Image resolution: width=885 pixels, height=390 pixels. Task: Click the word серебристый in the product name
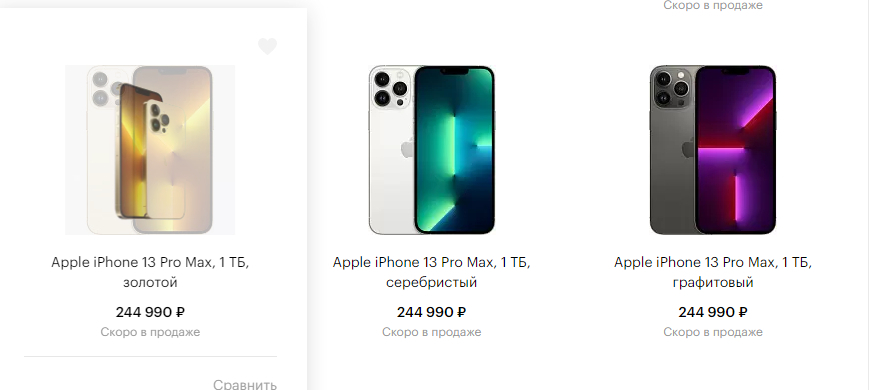coord(432,282)
